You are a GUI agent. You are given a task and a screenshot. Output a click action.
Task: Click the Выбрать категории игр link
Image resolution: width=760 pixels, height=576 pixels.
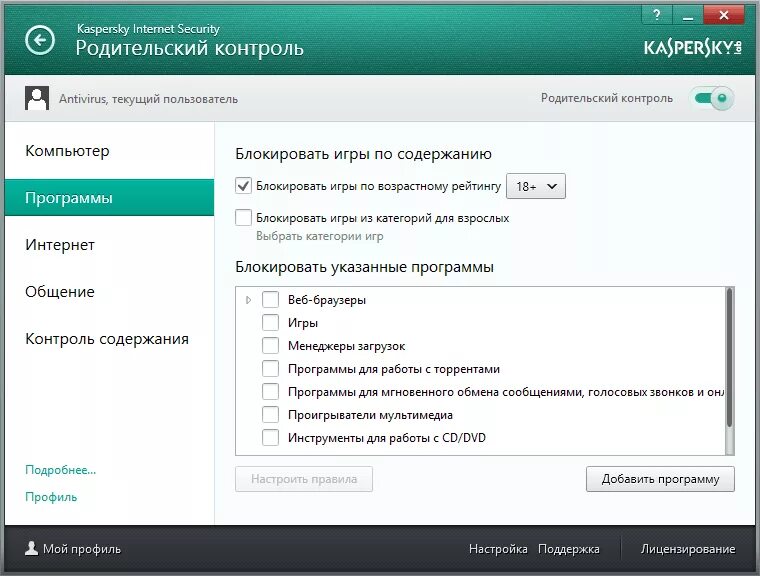319,236
